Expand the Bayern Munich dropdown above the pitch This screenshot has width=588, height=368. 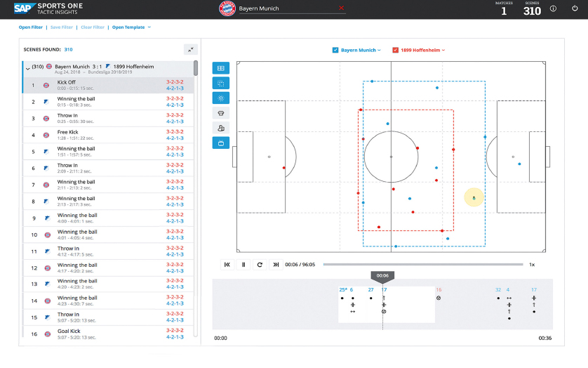[x=380, y=50]
